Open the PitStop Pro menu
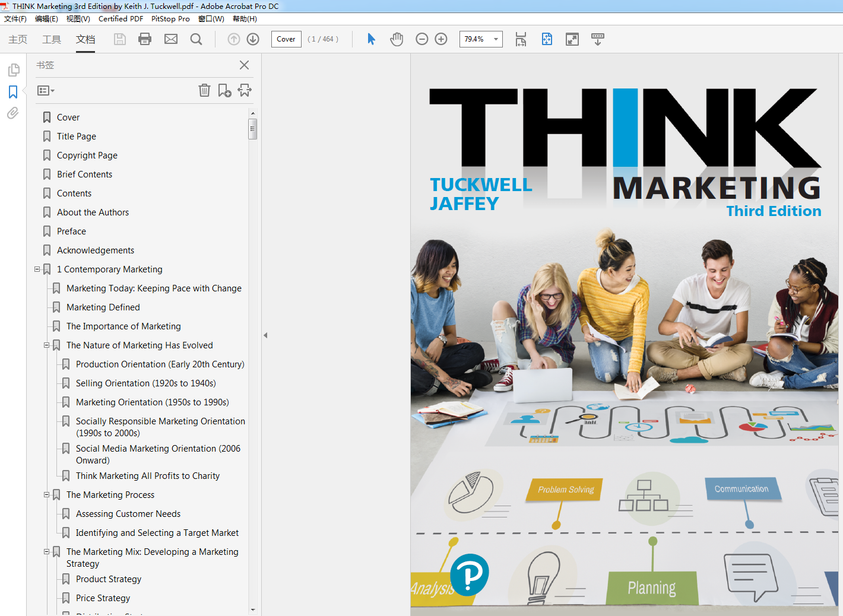Viewport: 843px width, 616px height. pyautogui.click(x=170, y=19)
